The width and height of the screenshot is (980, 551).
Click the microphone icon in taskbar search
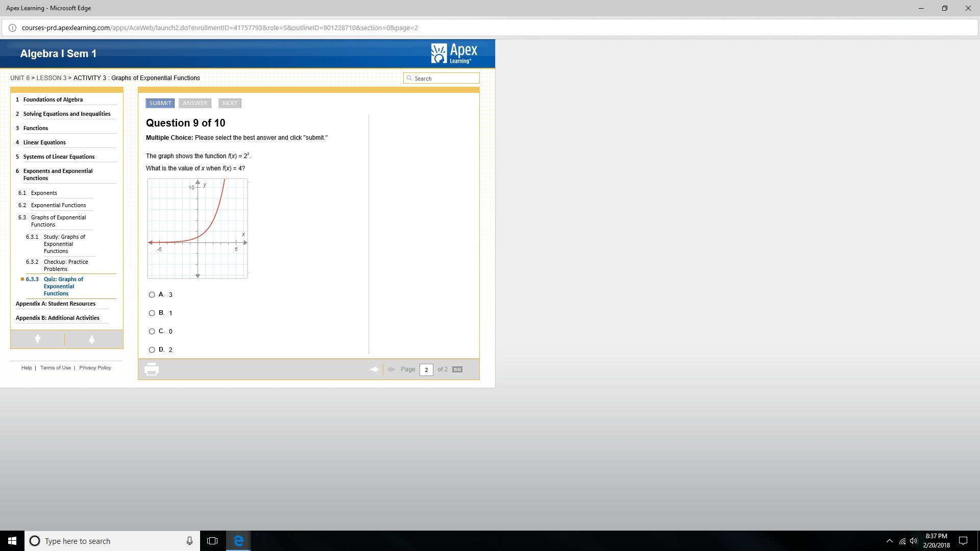coord(189,541)
